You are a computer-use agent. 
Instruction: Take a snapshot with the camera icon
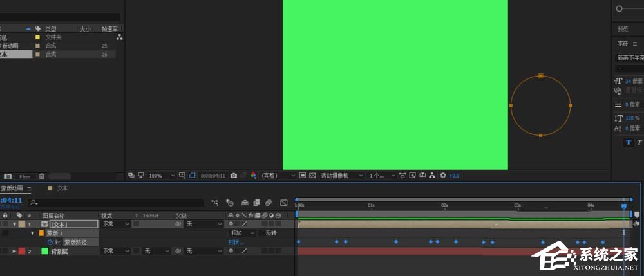click(x=234, y=175)
